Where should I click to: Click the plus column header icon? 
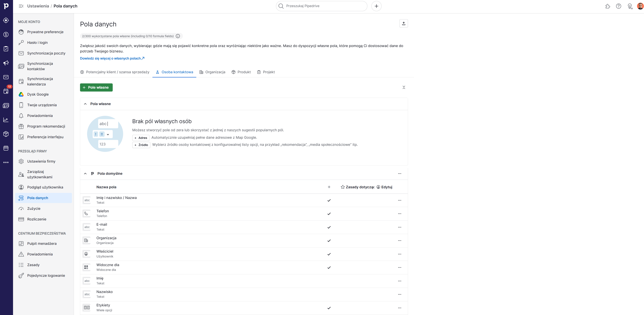pyautogui.click(x=329, y=187)
